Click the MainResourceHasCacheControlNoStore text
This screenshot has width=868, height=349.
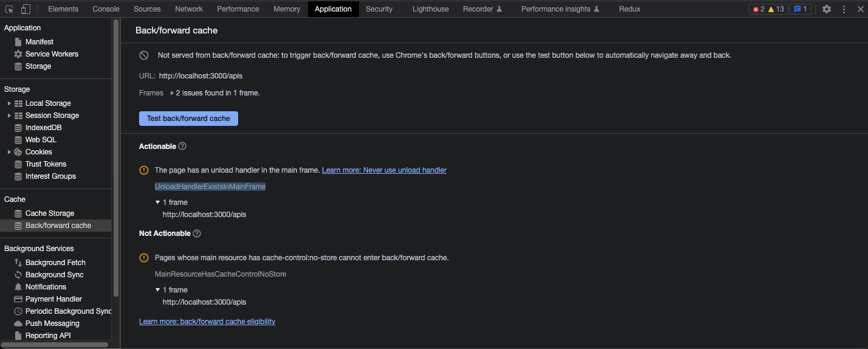point(220,274)
